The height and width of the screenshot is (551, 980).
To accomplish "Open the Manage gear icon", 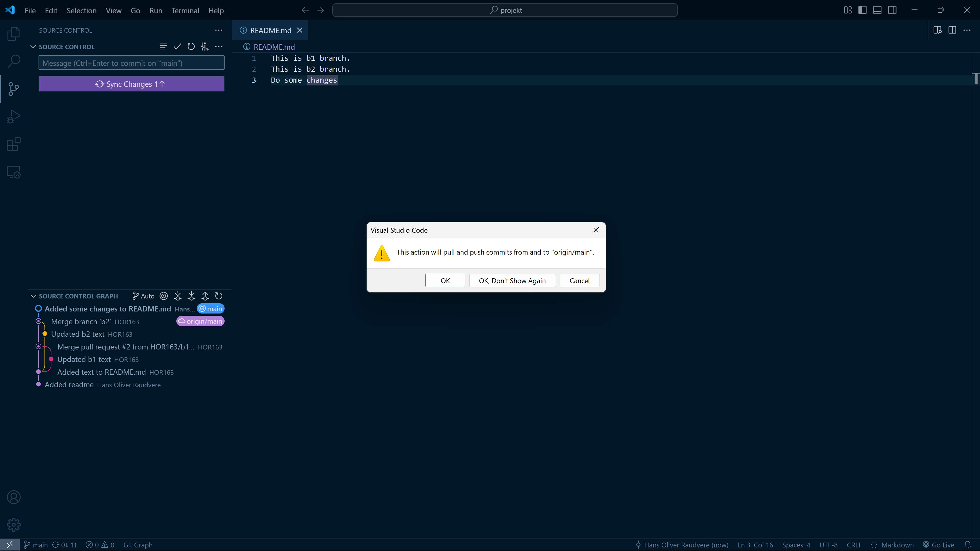I will [14, 525].
